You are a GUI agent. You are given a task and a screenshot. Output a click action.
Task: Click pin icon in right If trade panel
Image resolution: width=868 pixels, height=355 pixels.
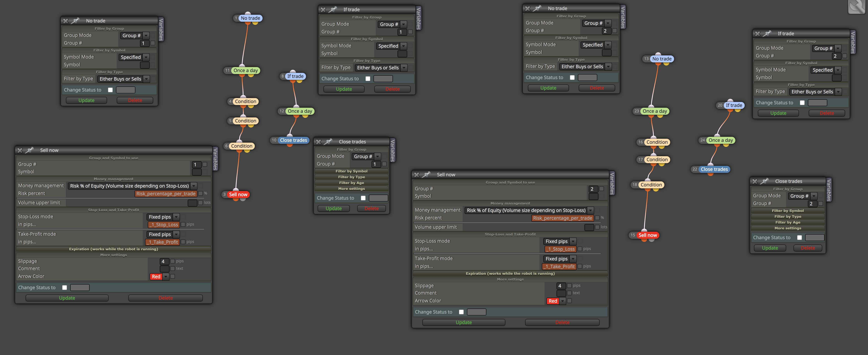click(767, 34)
